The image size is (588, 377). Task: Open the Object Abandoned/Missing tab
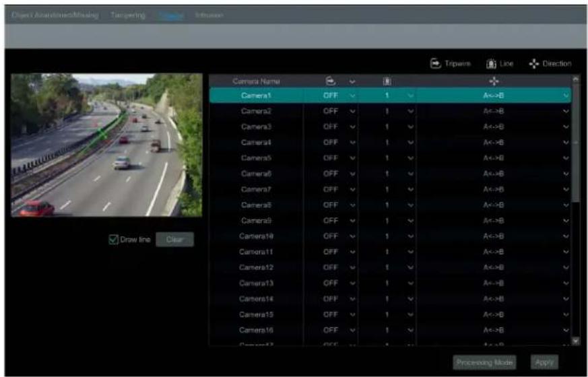(x=55, y=15)
